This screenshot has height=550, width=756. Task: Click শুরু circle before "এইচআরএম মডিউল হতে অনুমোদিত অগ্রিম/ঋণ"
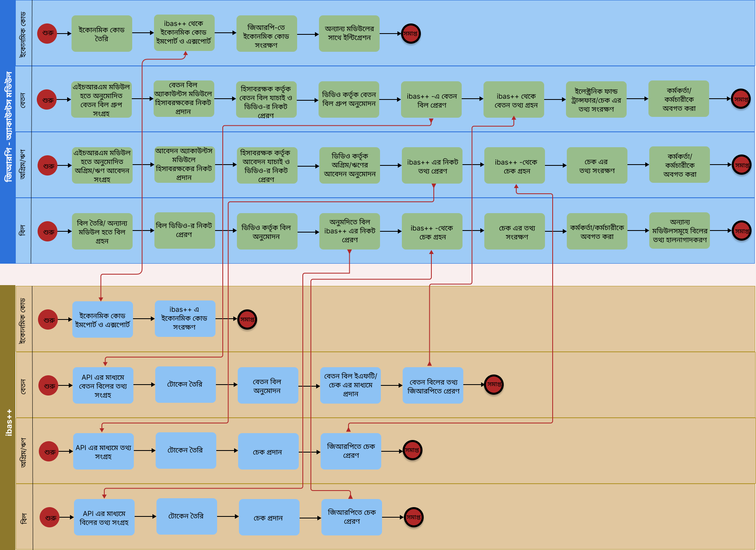point(48,165)
